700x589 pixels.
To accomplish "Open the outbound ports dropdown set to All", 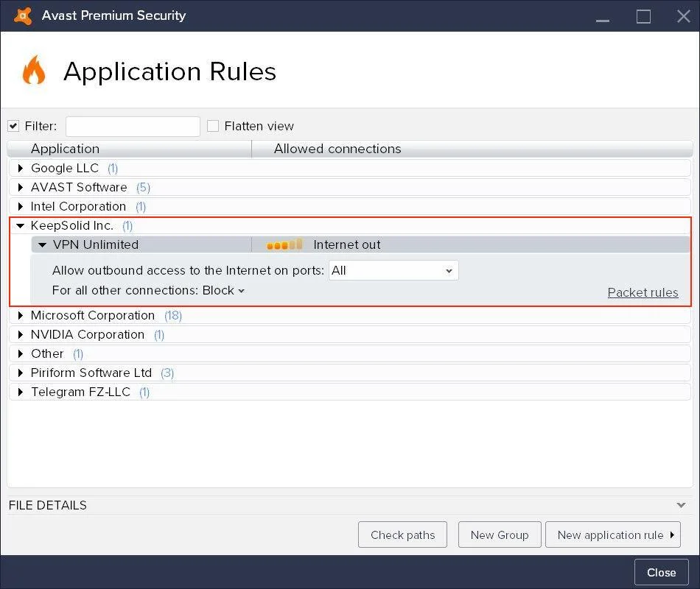I will point(393,270).
